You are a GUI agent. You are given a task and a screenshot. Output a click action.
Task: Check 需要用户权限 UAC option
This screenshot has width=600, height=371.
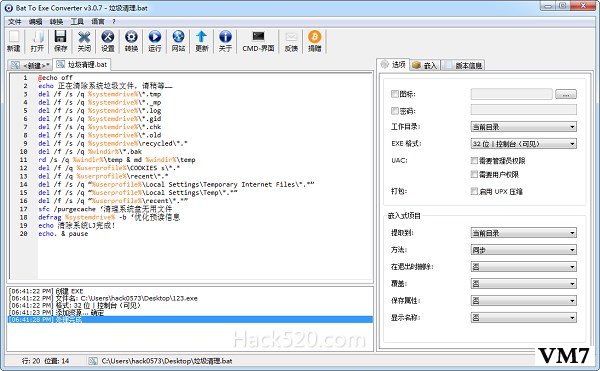[474, 174]
